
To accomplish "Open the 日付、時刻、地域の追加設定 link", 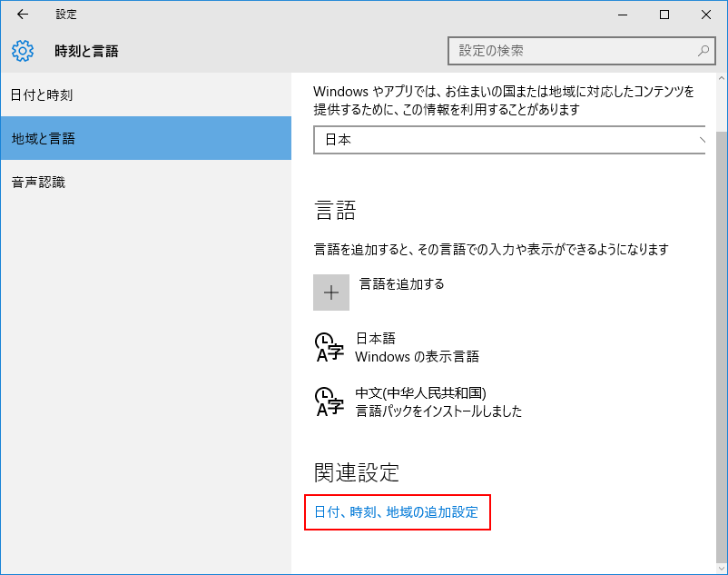I will [396, 512].
